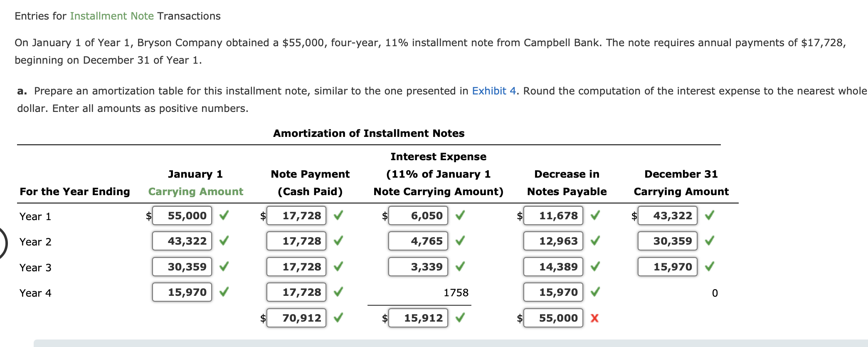
Task: Click the checkmark next to Year 4 carrying amount 15,970
Action: (224, 292)
